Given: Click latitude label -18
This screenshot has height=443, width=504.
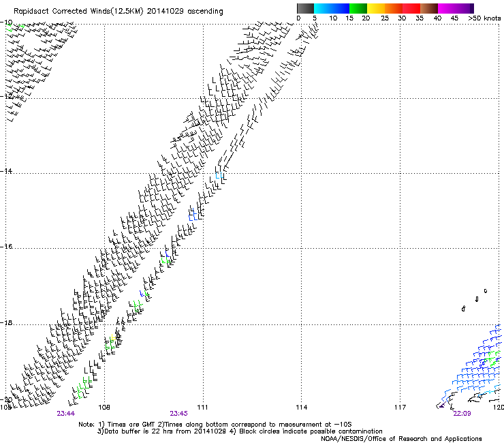Looking at the screenshot, I should (6, 322).
